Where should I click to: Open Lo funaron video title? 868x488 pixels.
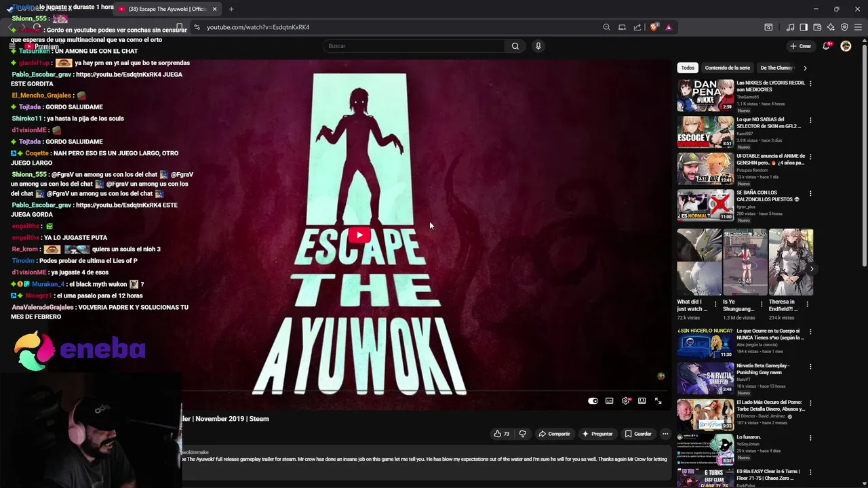[749, 437]
